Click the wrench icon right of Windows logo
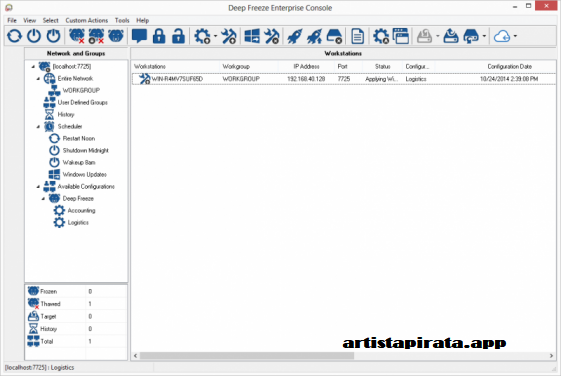Viewport: 561px width, 376px height. click(x=272, y=36)
